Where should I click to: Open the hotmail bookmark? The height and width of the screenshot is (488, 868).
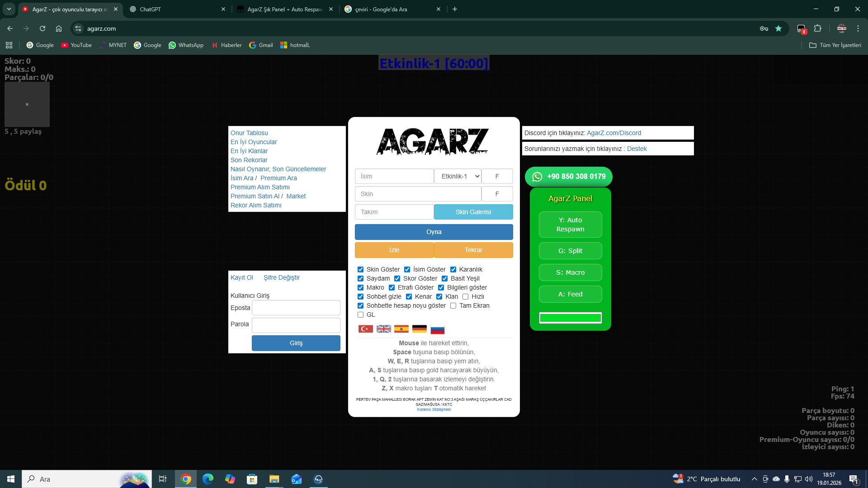point(295,45)
